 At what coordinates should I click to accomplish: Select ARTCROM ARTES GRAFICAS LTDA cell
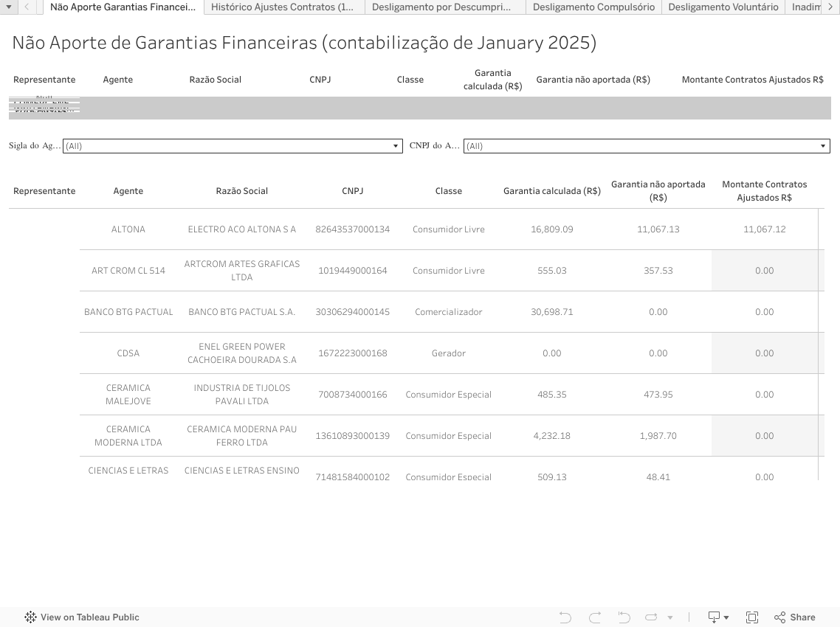coord(241,271)
